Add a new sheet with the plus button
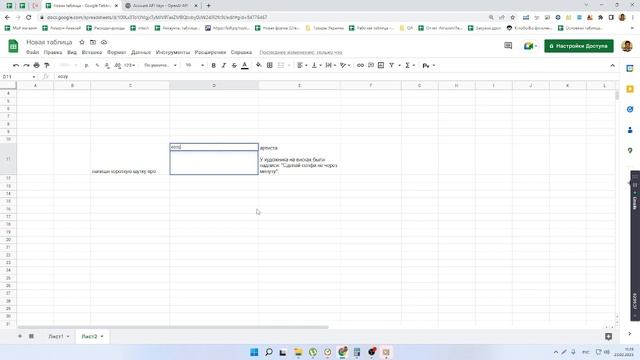 pyautogui.click(x=20, y=336)
